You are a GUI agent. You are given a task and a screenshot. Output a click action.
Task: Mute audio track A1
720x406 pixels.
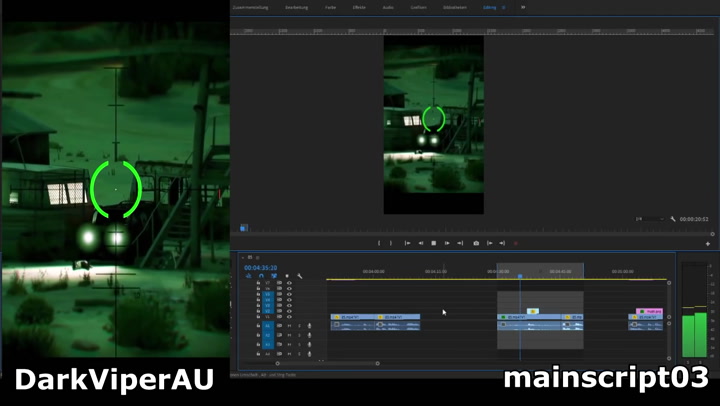pyautogui.click(x=289, y=326)
